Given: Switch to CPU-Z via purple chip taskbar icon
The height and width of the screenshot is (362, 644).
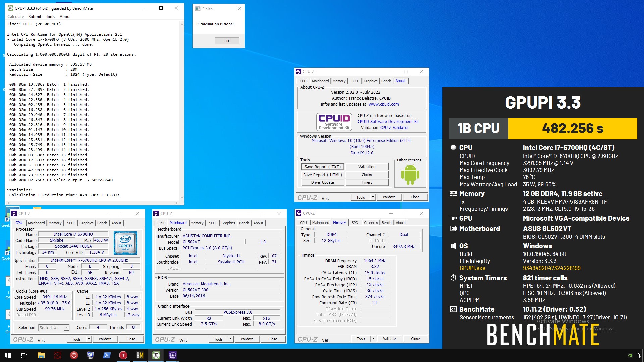Looking at the screenshot, I should [x=172, y=355].
